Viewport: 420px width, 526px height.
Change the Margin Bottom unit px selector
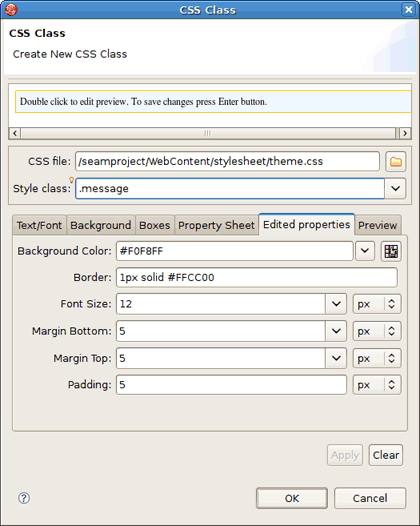pyautogui.click(x=377, y=331)
